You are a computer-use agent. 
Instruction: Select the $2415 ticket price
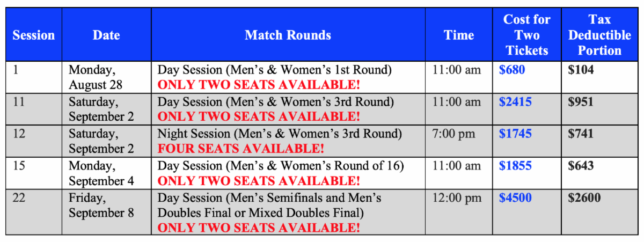(515, 102)
